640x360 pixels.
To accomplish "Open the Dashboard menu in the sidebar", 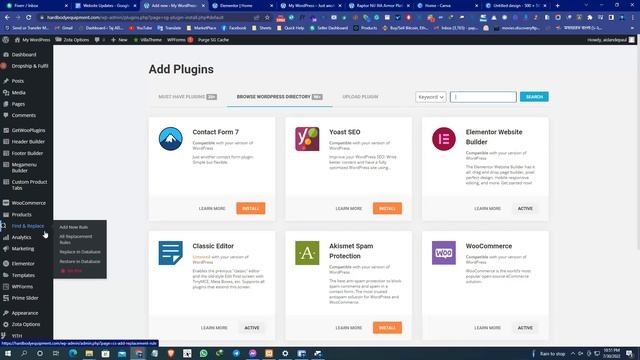I will tap(24, 55).
